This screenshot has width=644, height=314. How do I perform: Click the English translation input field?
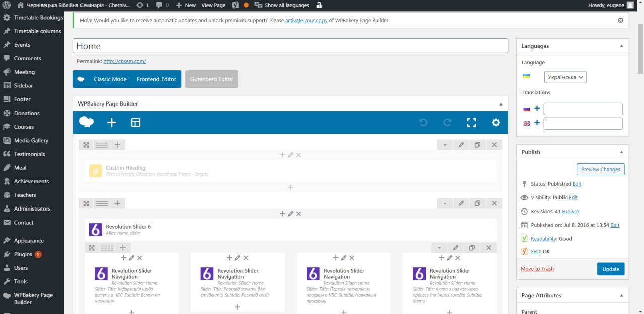pyautogui.click(x=583, y=124)
